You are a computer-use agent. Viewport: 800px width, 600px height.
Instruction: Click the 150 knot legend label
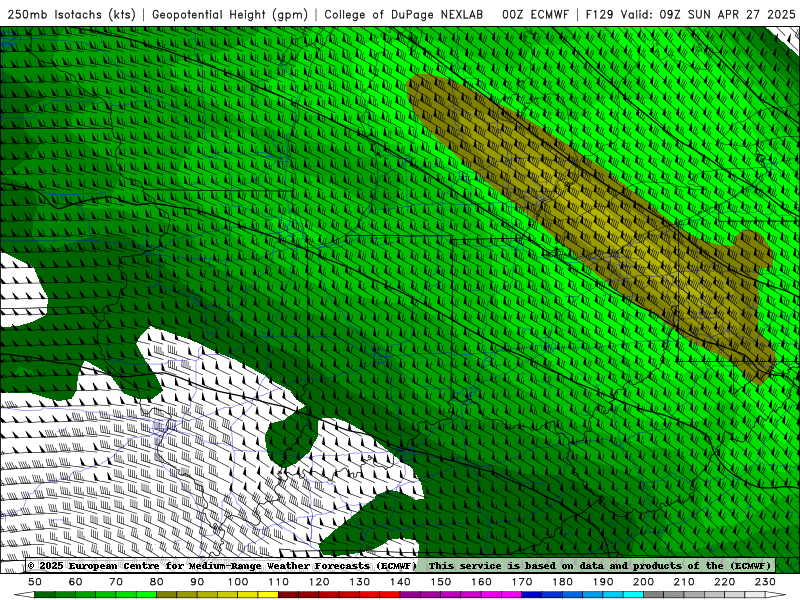click(x=440, y=582)
